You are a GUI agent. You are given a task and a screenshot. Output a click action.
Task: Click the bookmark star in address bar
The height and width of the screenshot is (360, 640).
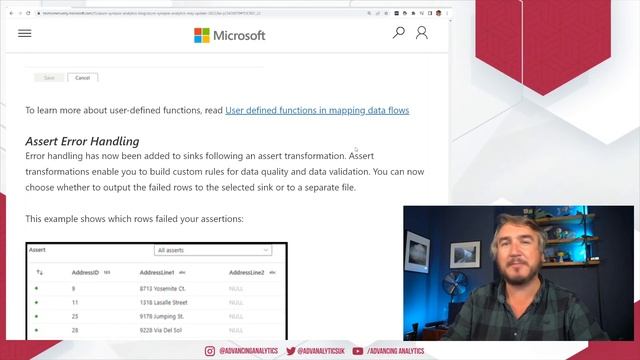[x=386, y=13]
